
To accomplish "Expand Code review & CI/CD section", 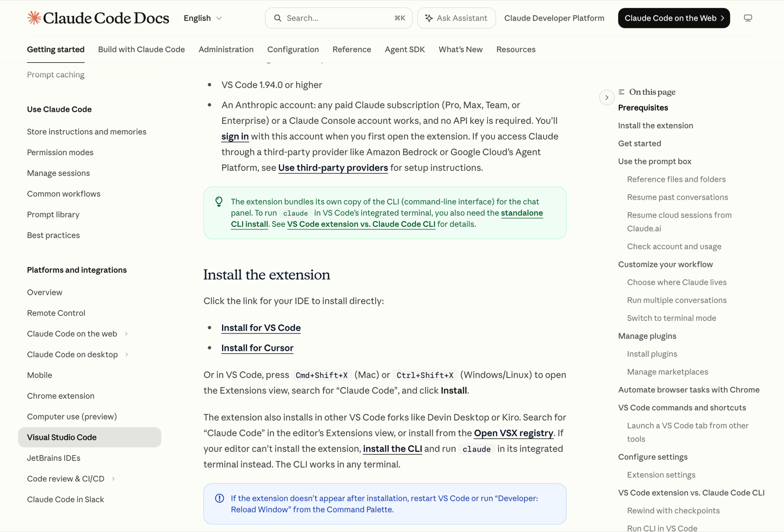I will pyautogui.click(x=113, y=479).
